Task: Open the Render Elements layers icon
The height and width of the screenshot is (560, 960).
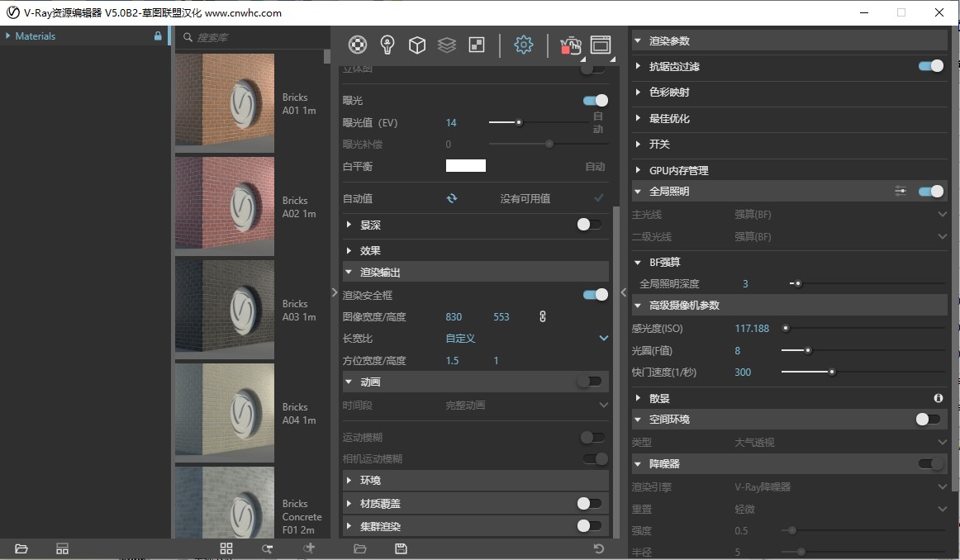Action: click(447, 45)
